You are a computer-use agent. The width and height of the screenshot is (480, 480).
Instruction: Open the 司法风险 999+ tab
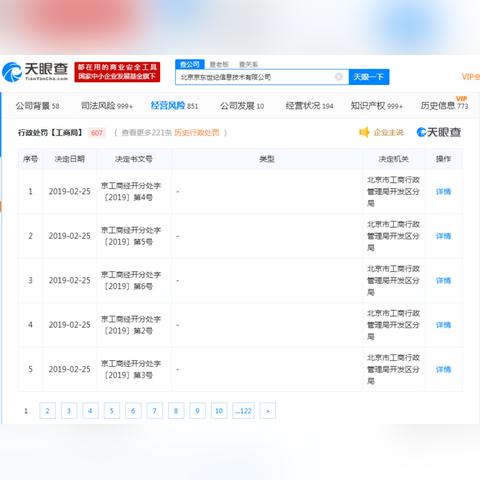click(x=107, y=106)
